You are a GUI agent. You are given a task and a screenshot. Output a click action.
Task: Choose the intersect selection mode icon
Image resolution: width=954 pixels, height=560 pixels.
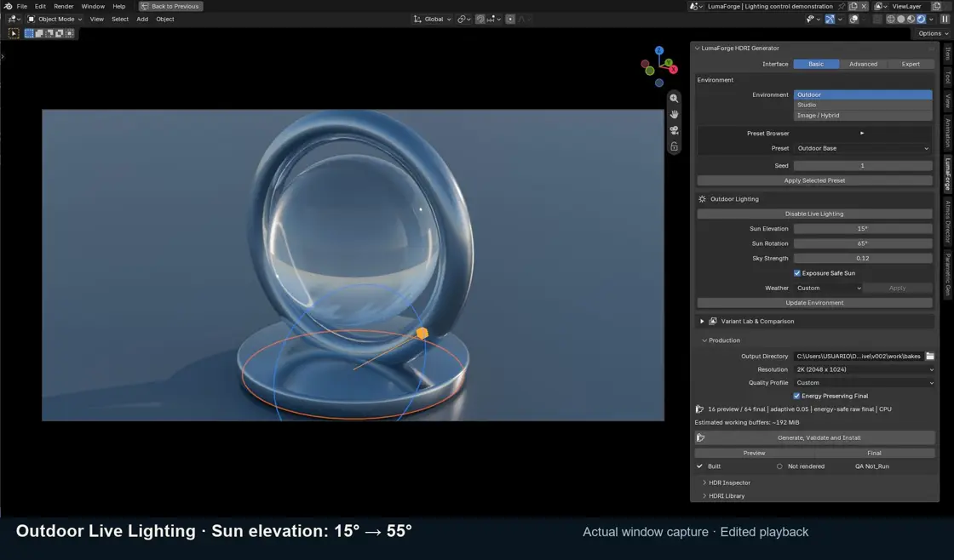pos(69,33)
